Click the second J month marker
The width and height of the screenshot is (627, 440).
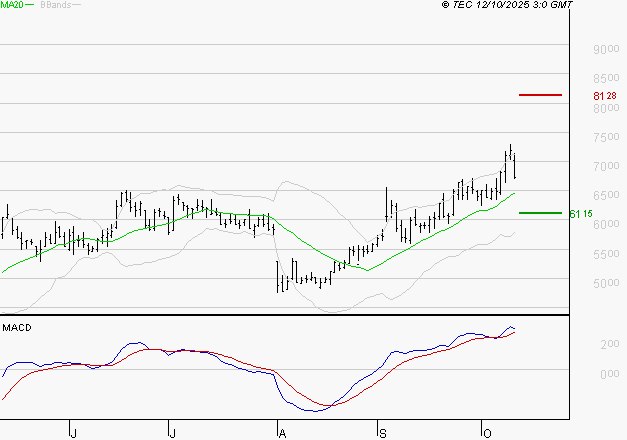coord(172,434)
